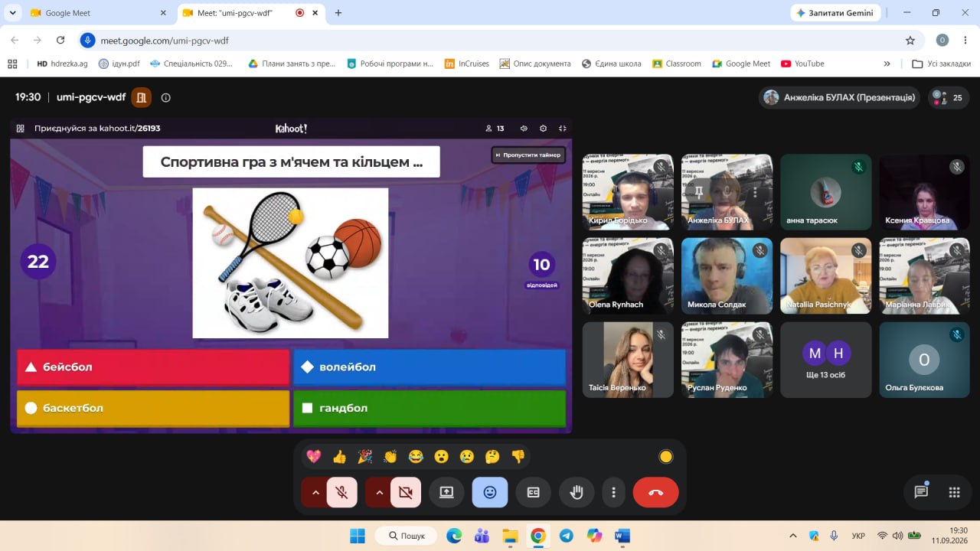The image size is (980, 551).
Task: Open the emoji reactions button
Action: (x=490, y=493)
